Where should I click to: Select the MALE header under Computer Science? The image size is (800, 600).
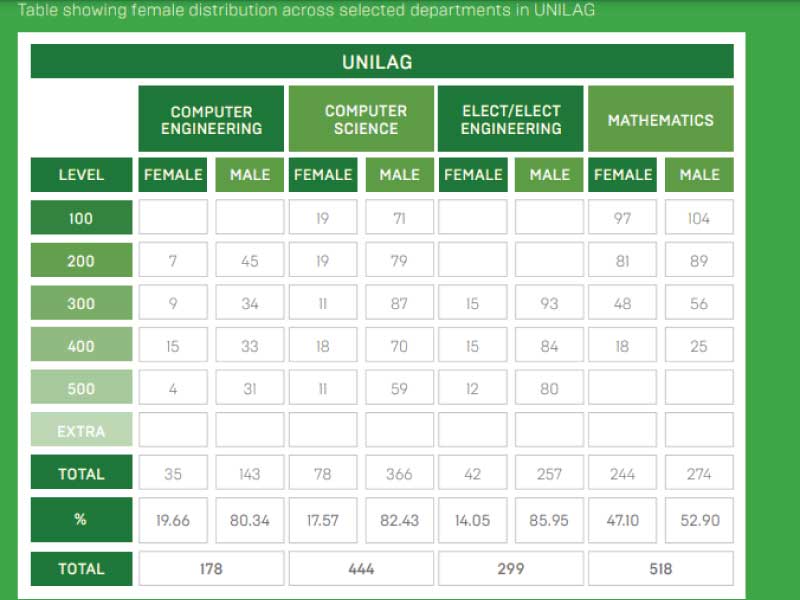click(399, 174)
